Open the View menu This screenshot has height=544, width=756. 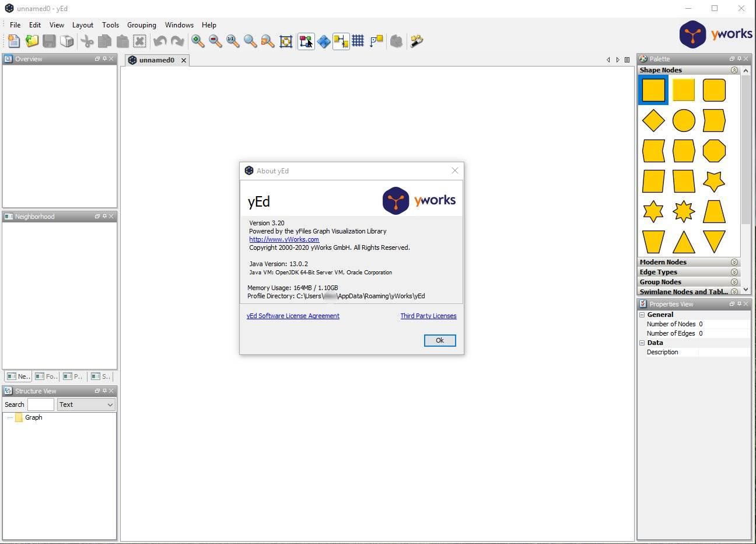57,25
